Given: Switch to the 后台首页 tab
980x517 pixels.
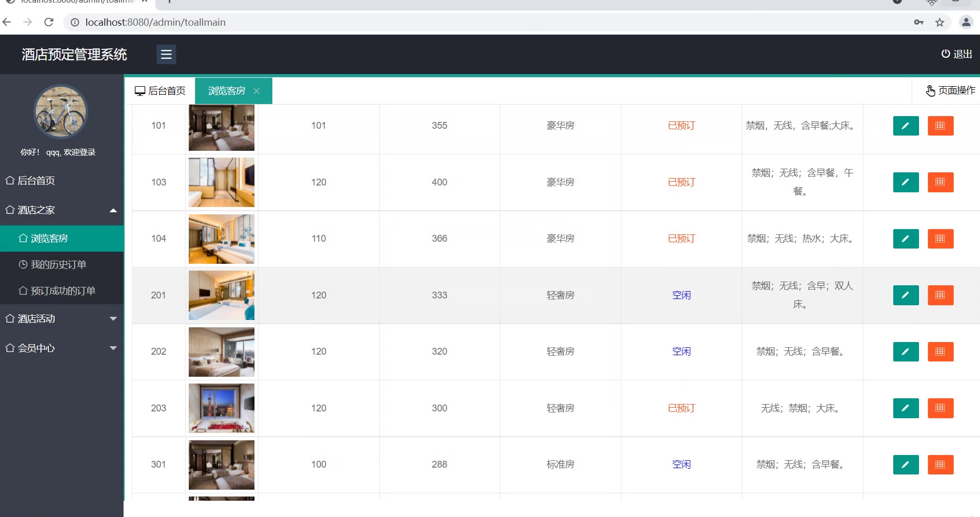Looking at the screenshot, I should [160, 91].
